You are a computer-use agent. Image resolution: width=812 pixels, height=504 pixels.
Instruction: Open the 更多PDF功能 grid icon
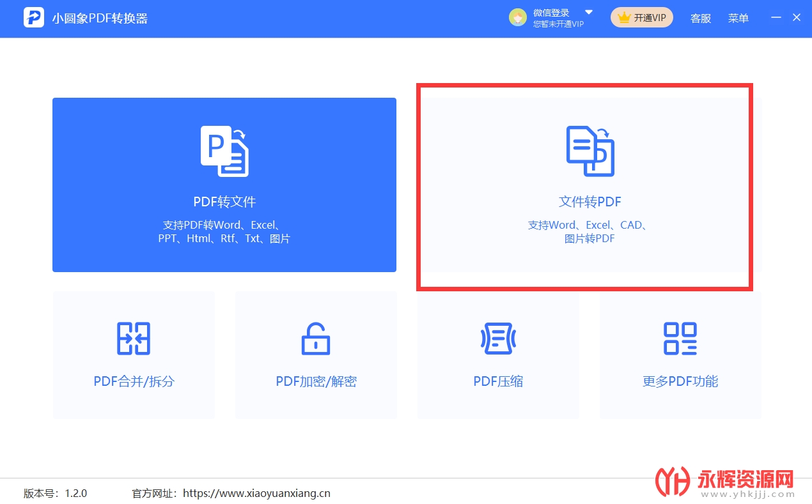coord(680,339)
